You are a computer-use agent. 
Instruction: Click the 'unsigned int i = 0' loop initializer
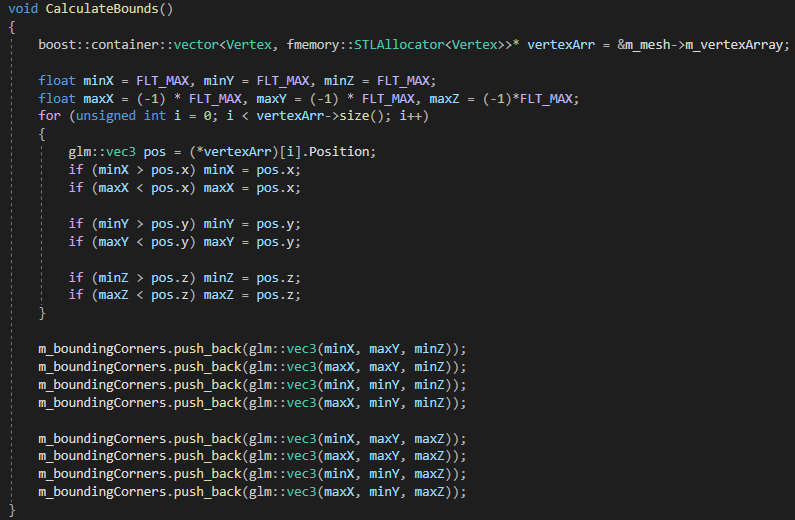(143, 116)
